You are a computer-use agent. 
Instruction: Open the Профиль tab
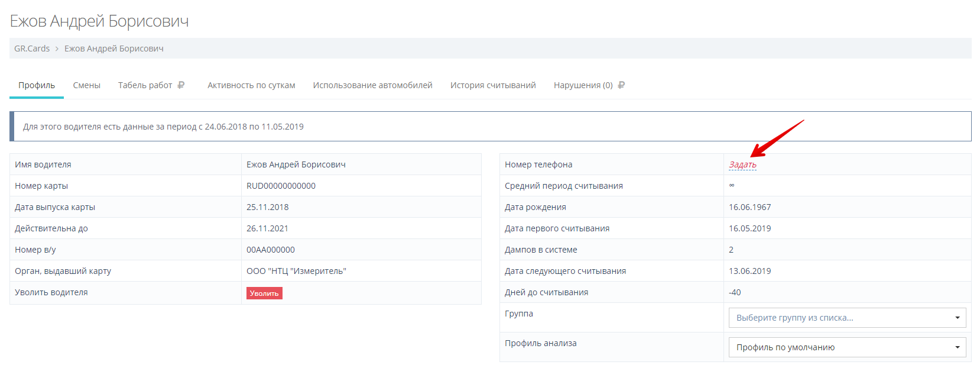coord(37,85)
